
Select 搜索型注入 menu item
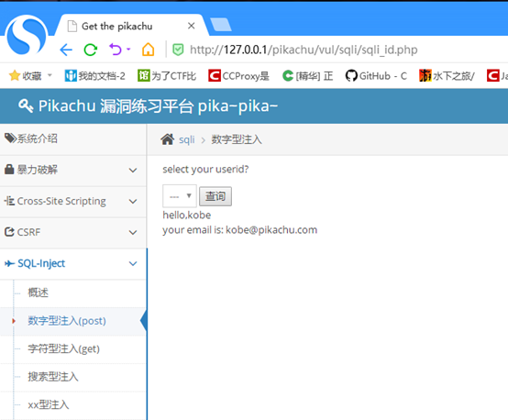(53, 377)
